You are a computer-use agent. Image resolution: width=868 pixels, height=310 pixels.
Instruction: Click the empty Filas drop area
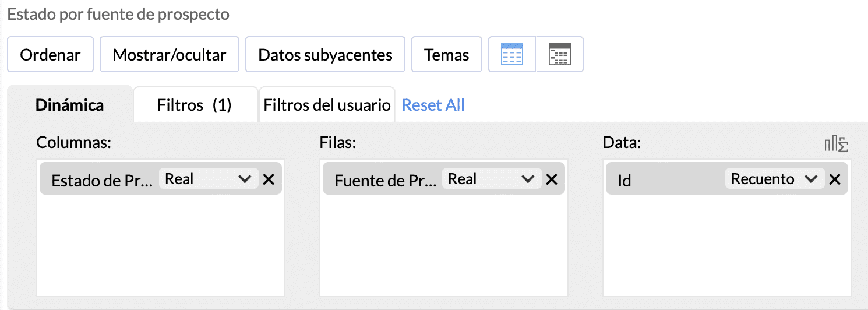444,245
